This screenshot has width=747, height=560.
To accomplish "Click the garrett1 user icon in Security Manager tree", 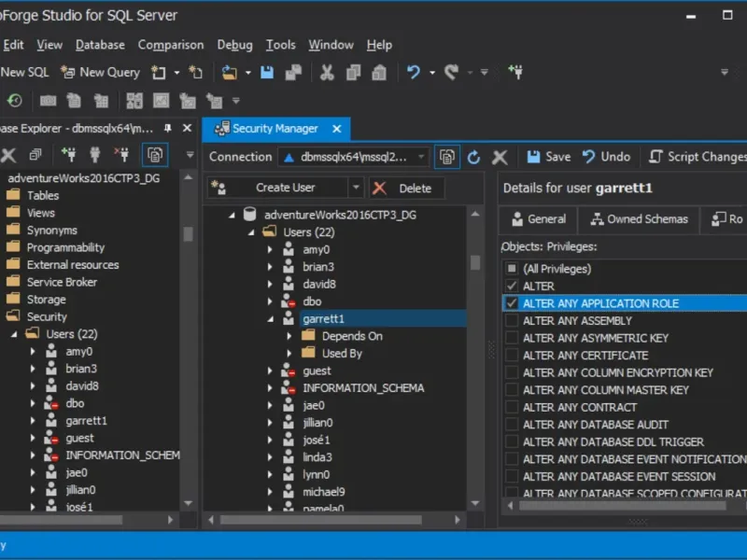I will tap(289, 319).
